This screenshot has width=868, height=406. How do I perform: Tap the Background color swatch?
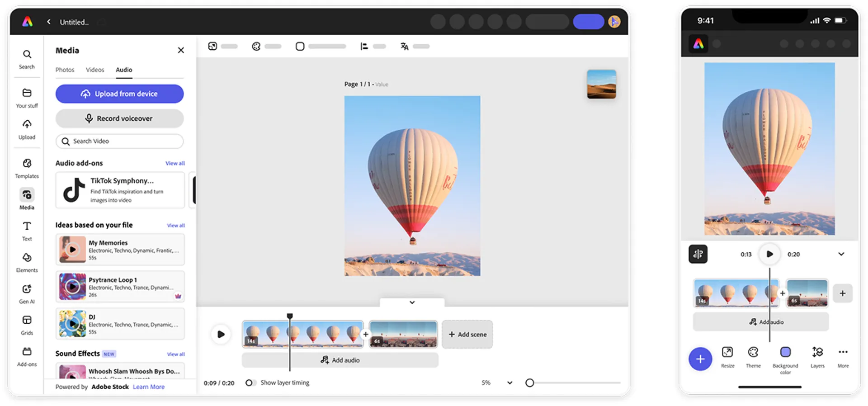coord(785,352)
